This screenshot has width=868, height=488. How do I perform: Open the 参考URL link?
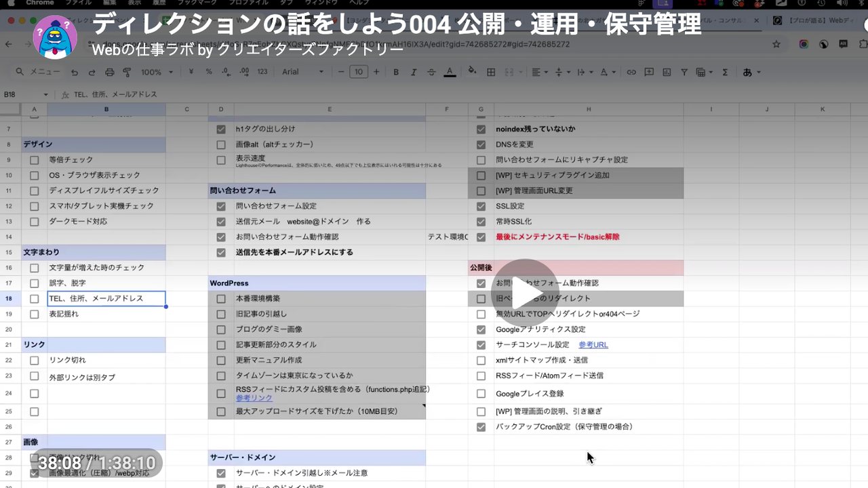point(593,345)
